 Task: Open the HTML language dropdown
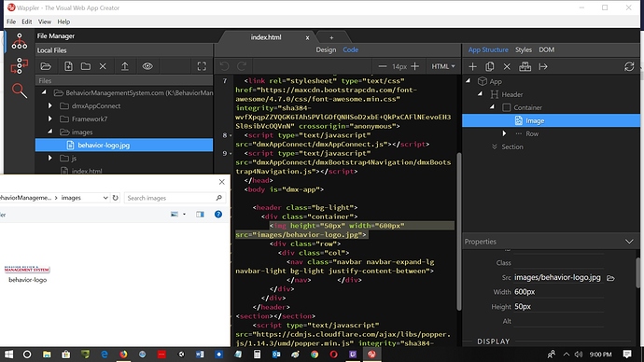(443, 66)
